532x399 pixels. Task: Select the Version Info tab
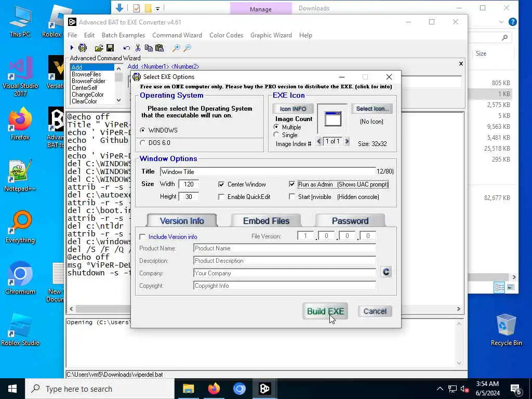tap(182, 221)
